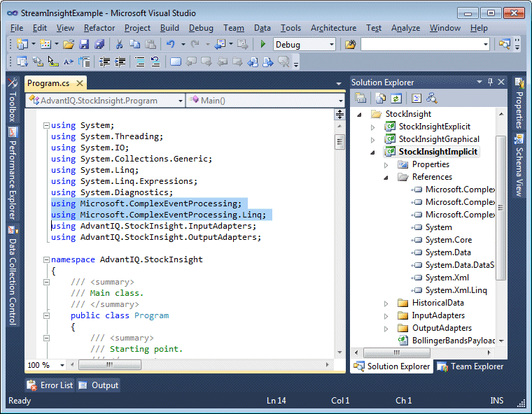Viewport: 532px width, 414px height.
Task: Click the Solution Explorer Properties icon
Action: coord(360,98)
